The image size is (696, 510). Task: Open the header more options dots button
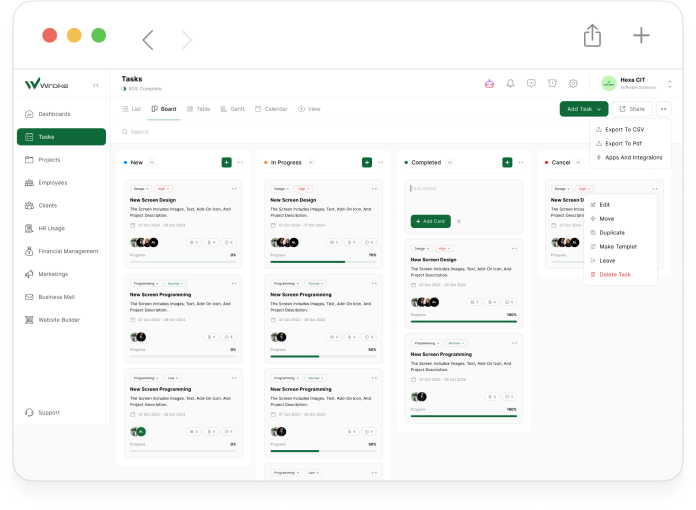664,109
